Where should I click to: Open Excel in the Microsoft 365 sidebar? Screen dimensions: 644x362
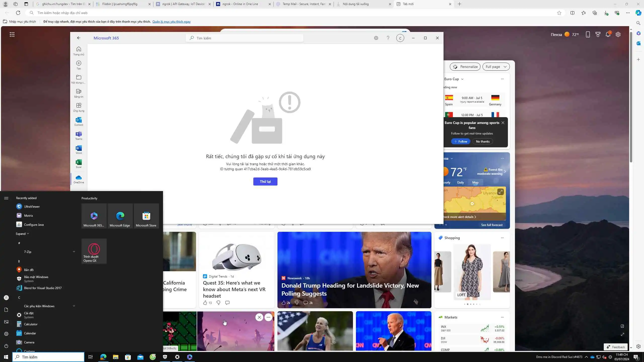[x=78, y=164]
